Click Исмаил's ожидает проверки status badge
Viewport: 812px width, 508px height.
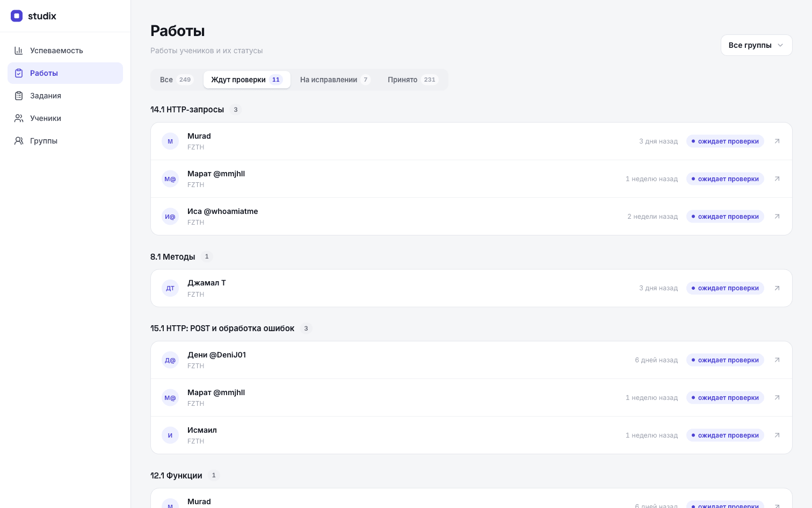(725, 435)
